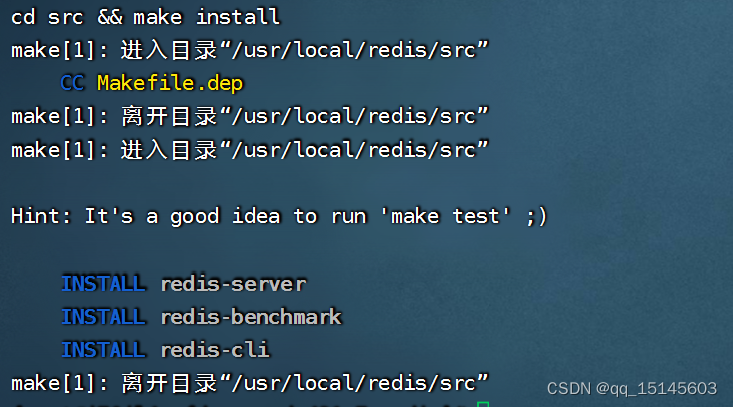Viewport: 733px width, 407px height.
Task: Select the quoted 'make test' text
Action: tap(446, 216)
